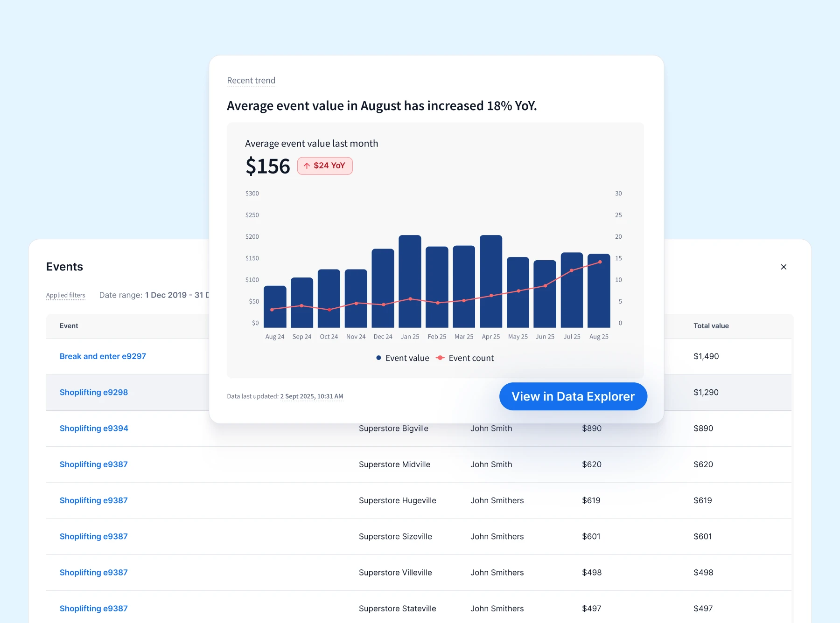This screenshot has height=623, width=840.
Task: Open Shoplifting e9387 for Superstore Midville
Action: [x=93, y=464]
